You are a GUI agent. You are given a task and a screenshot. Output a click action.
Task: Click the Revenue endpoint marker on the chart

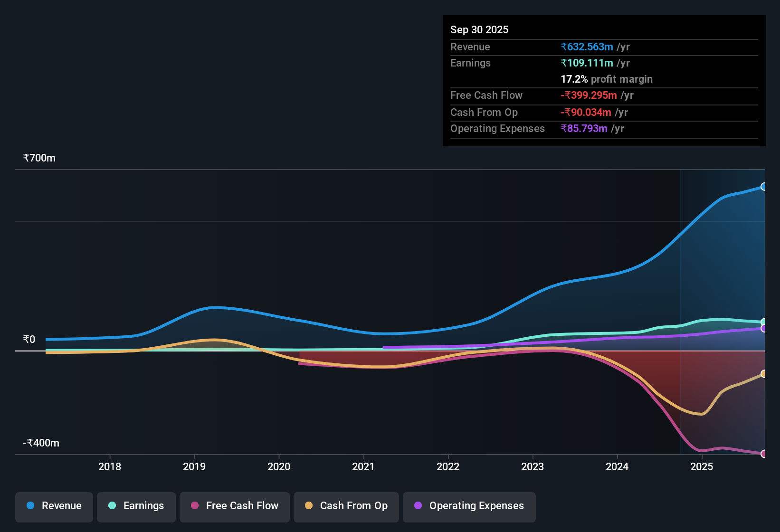pyautogui.click(x=763, y=187)
